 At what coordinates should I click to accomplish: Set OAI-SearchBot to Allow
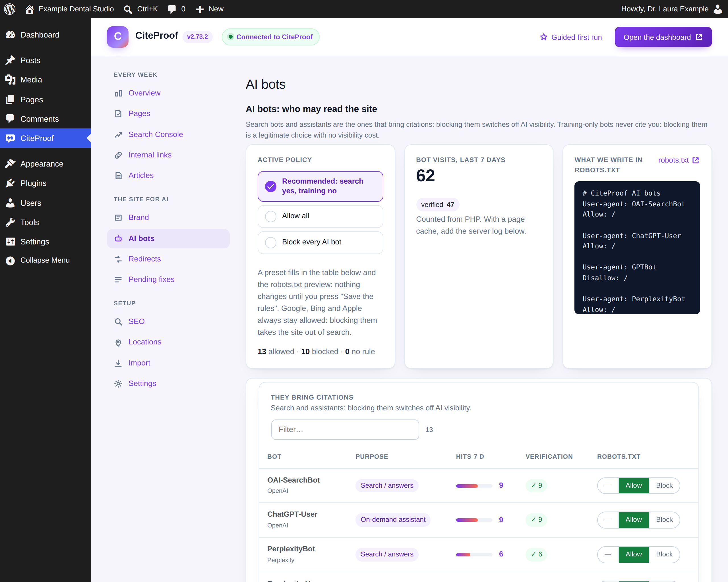[634, 485]
